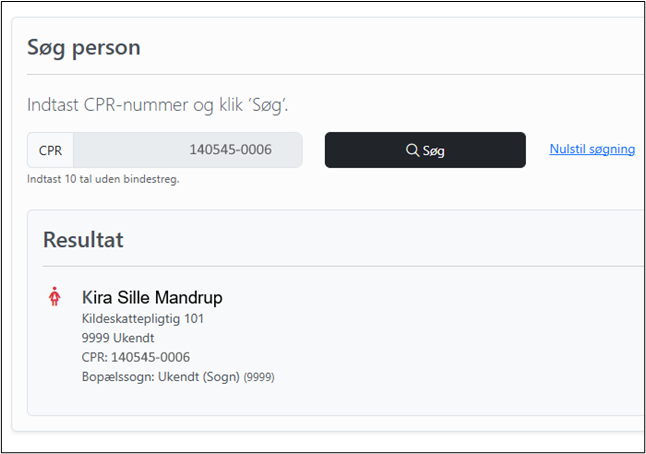Click blank area between Søg and Nulstil søgning
Screen dimensions: 646x454
(538, 150)
